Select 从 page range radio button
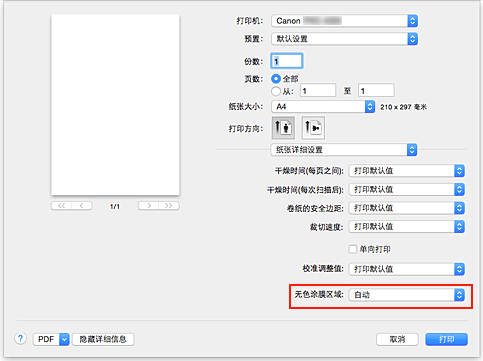The width and height of the screenshot is (483, 361). click(x=276, y=91)
